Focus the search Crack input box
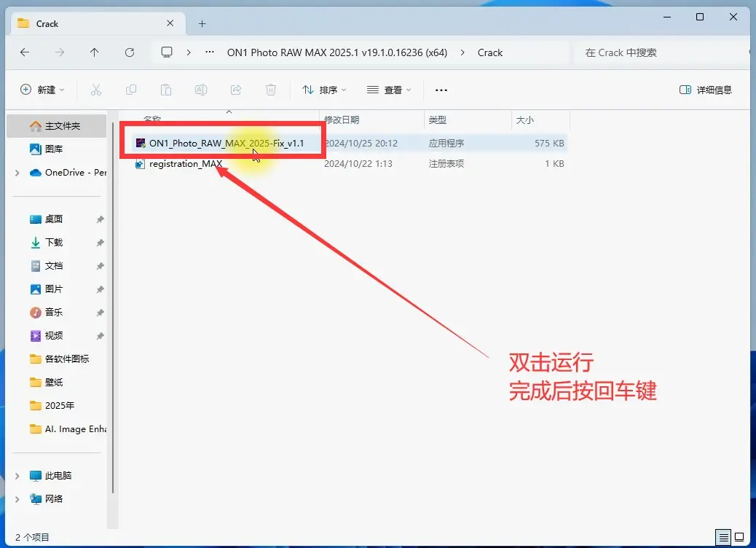 661,52
